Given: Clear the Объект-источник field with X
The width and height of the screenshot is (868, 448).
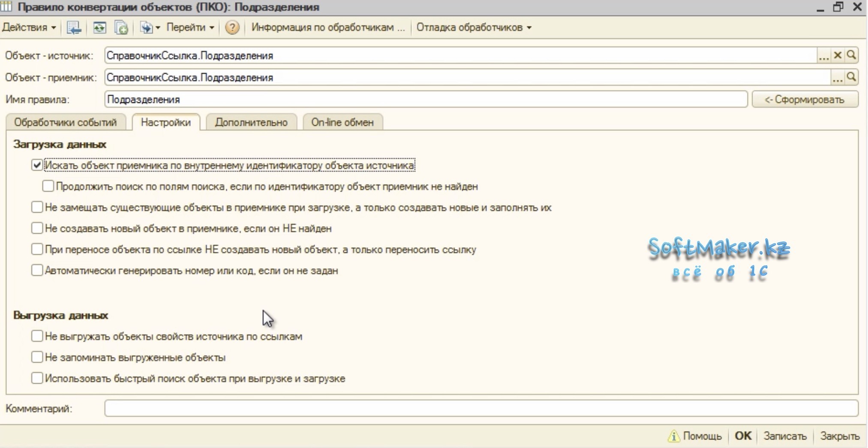Looking at the screenshot, I should 838,55.
